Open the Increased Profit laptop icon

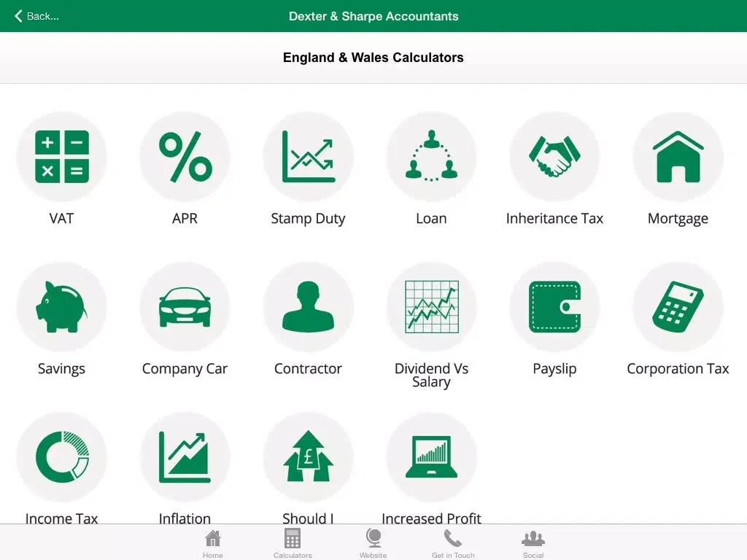(431, 456)
